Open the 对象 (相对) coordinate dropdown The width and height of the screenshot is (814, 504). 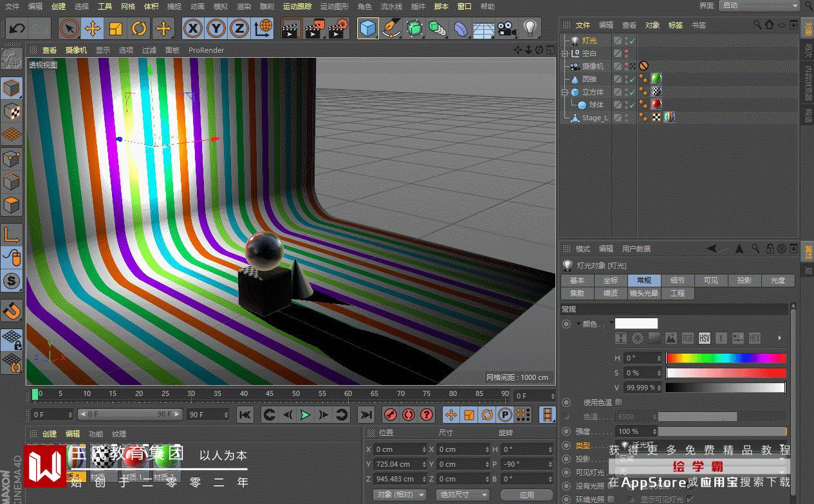click(x=401, y=494)
